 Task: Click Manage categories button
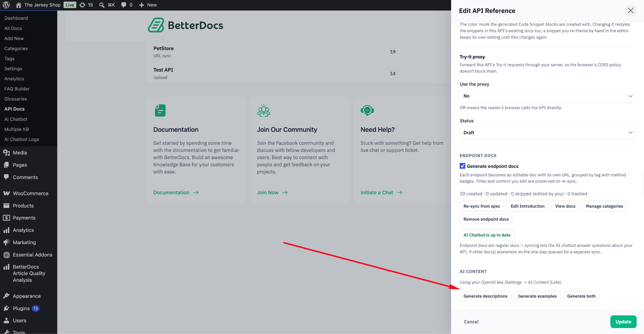click(x=604, y=206)
